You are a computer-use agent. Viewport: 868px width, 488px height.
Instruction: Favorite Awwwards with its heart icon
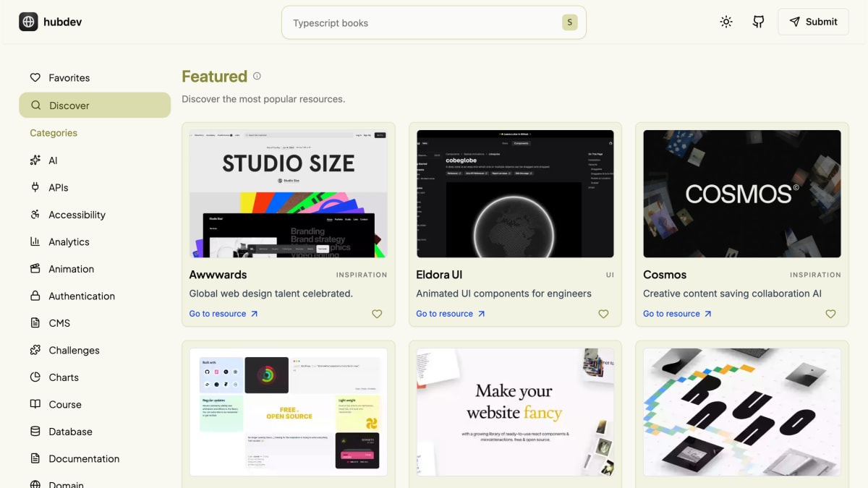click(x=377, y=314)
